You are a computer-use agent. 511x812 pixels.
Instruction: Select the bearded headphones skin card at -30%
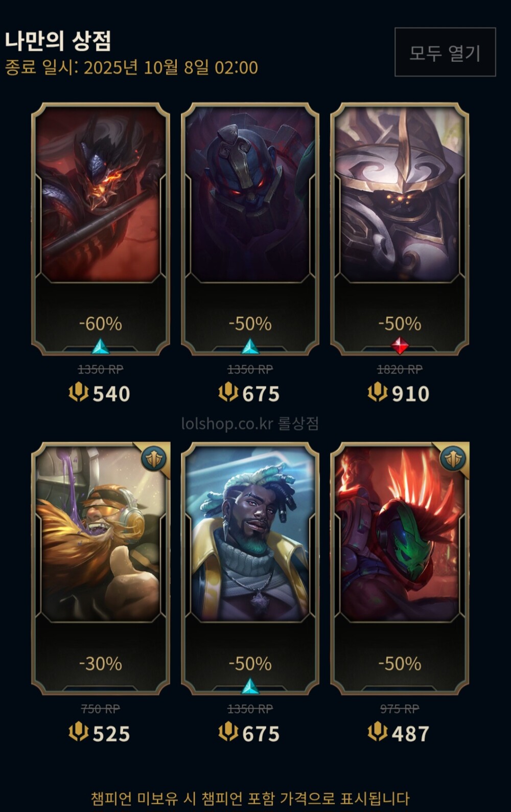coord(101,568)
